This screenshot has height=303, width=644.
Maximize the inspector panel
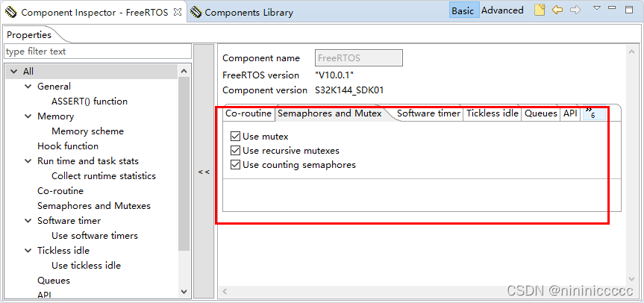click(629, 10)
